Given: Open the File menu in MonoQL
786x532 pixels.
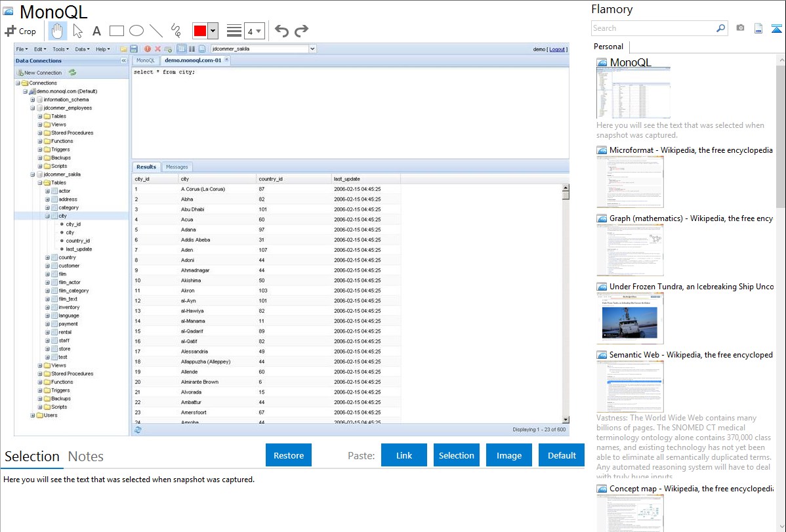Looking at the screenshot, I should pos(22,49).
